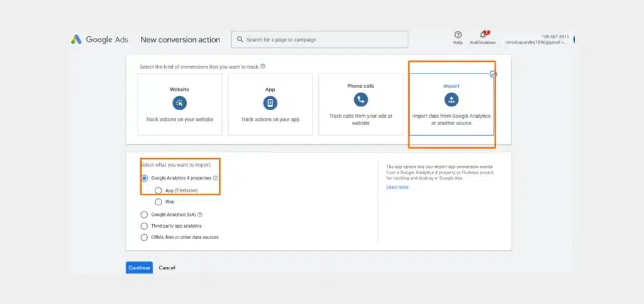
Task: Open help icon next to Google Analytics (UA)
Action: tap(200, 215)
